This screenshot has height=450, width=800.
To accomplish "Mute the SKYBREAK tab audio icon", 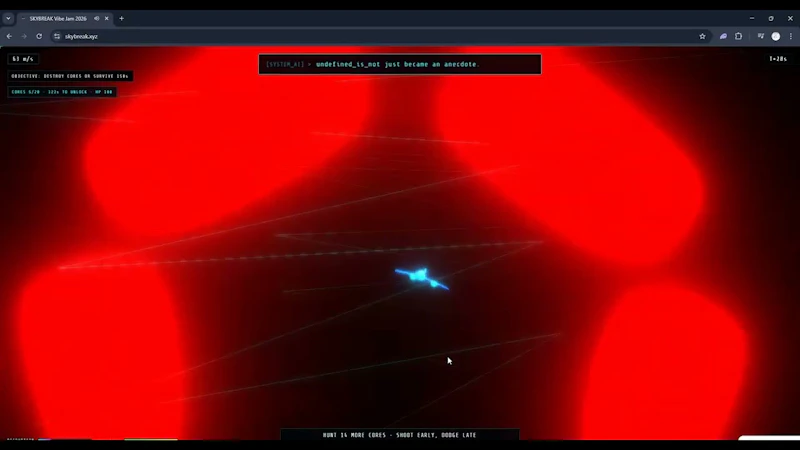I will point(96,18).
